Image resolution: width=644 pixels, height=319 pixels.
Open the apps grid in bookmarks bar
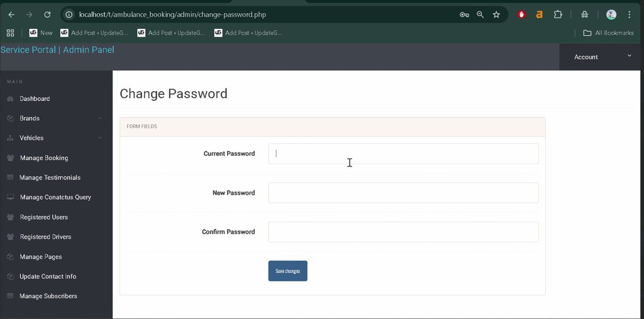tap(10, 33)
